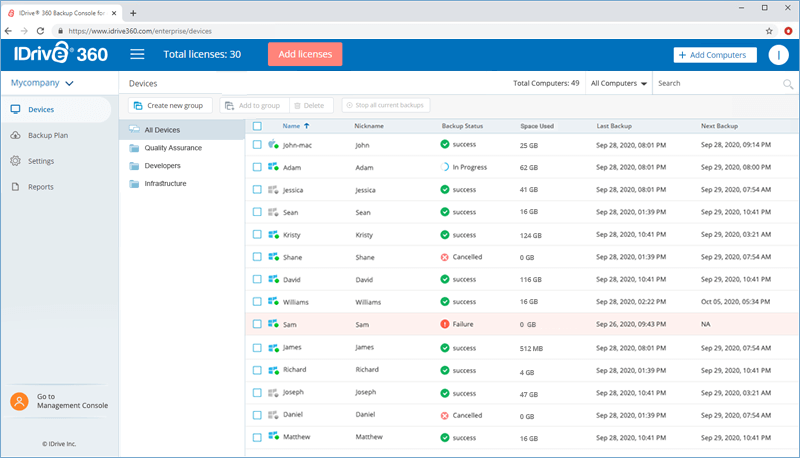
Task: Check the David row checkbox
Action: 257,279
